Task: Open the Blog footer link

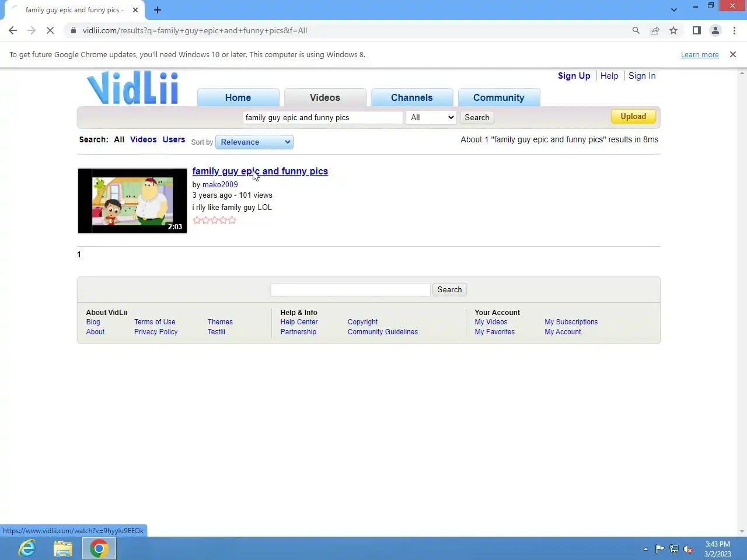Action: (x=93, y=322)
